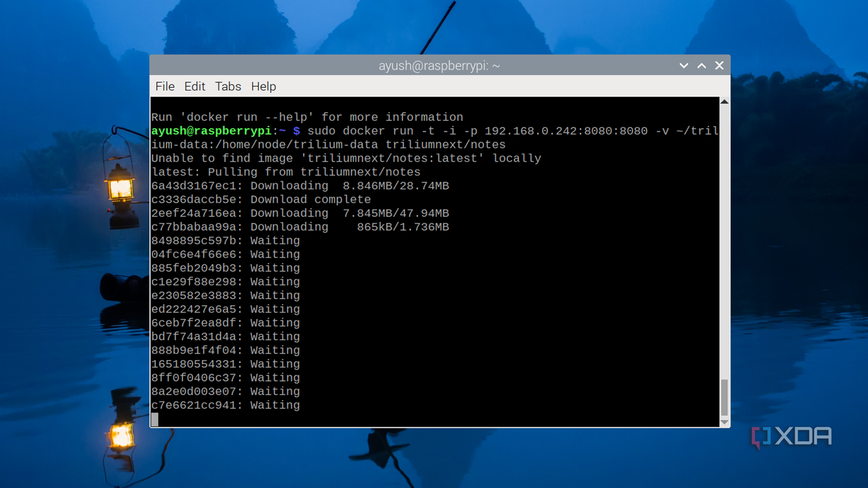Viewport: 868px width, 488px height.
Task: Click '8498895c597b: Waiting' line
Action: (226, 241)
